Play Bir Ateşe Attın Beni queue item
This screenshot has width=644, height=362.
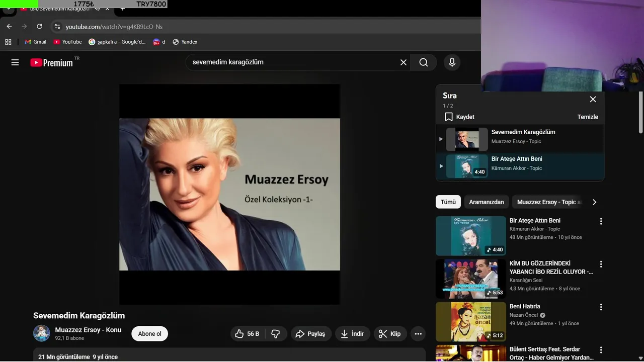point(520,166)
